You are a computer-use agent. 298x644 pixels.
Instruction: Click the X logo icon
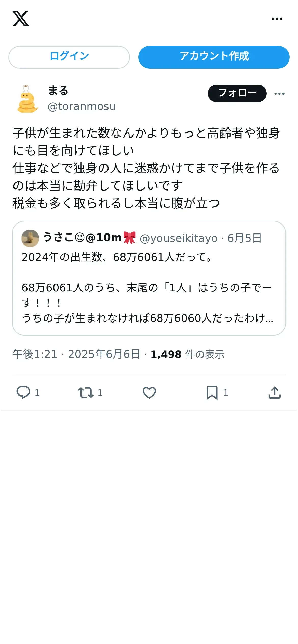21,19
